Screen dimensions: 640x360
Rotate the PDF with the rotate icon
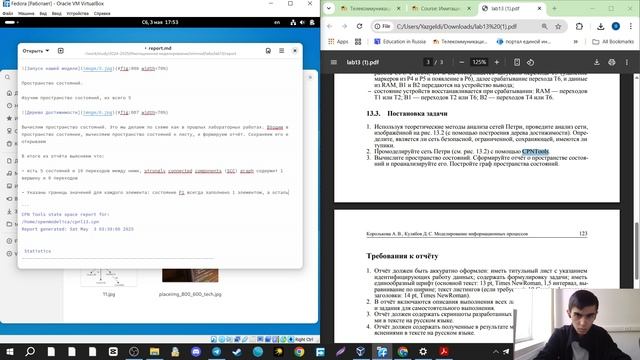pos(530,62)
